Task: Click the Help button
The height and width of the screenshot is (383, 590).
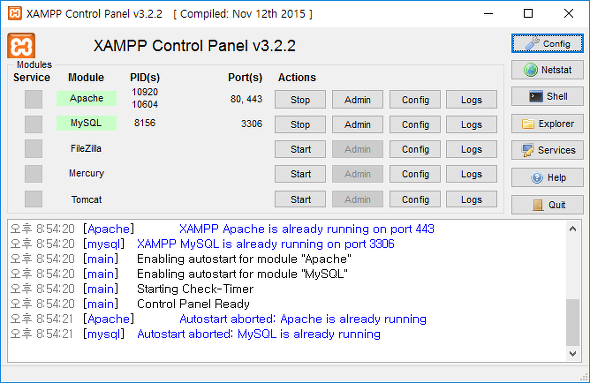Action: [x=547, y=177]
